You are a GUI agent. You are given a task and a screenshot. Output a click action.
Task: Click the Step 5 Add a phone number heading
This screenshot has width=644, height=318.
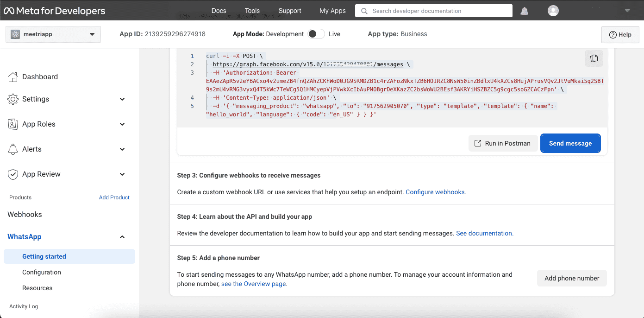coord(219,258)
